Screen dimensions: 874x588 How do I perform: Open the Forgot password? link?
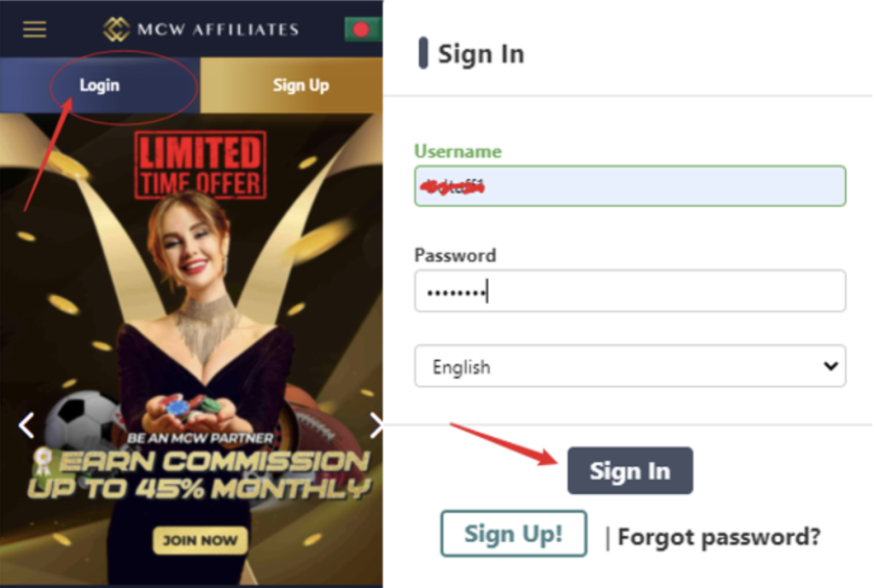click(719, 537)
